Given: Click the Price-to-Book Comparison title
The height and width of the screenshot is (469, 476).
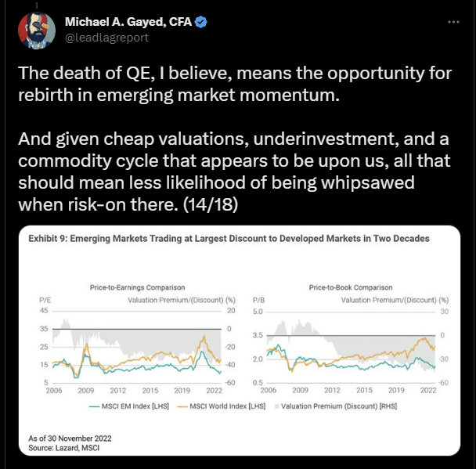Looking at the screenshot, I should pyautogui.click(x=351, y=287).
